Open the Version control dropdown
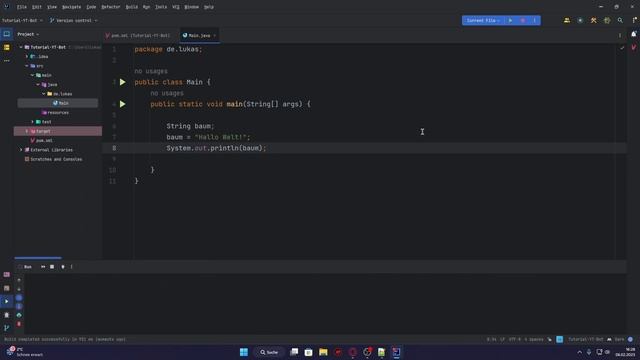 [x=74, y=20]
